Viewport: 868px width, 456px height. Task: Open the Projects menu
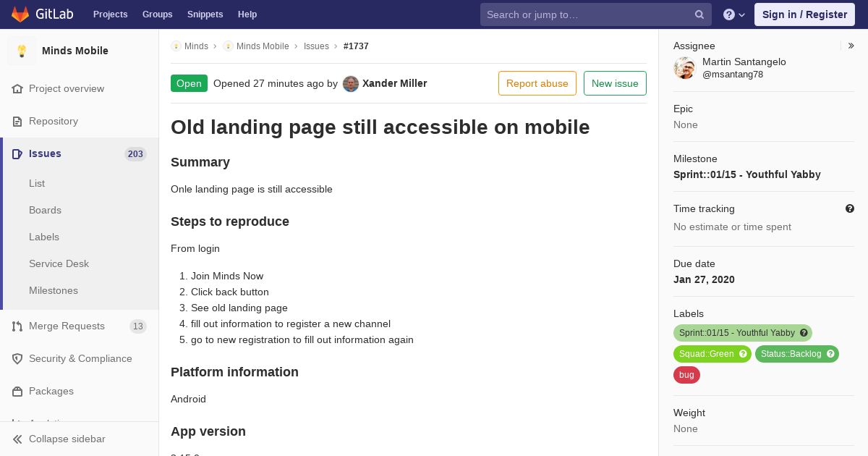[x=110, y=14]
